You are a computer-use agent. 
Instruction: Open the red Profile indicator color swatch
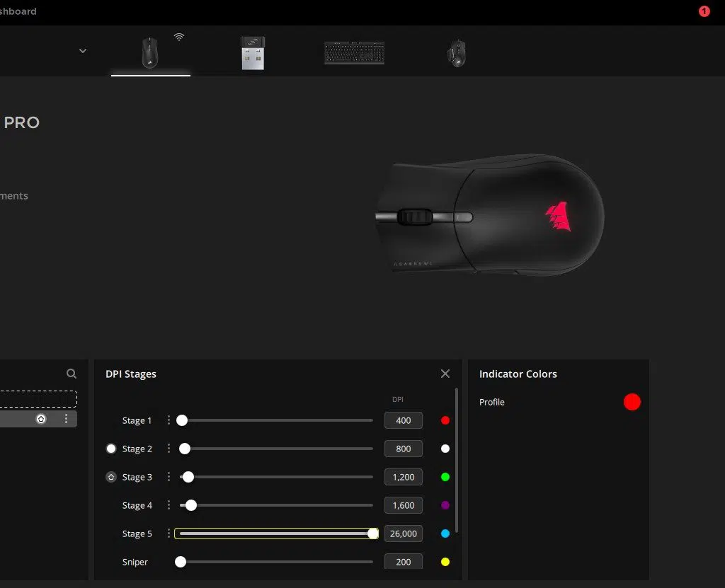tap(632, 402)
